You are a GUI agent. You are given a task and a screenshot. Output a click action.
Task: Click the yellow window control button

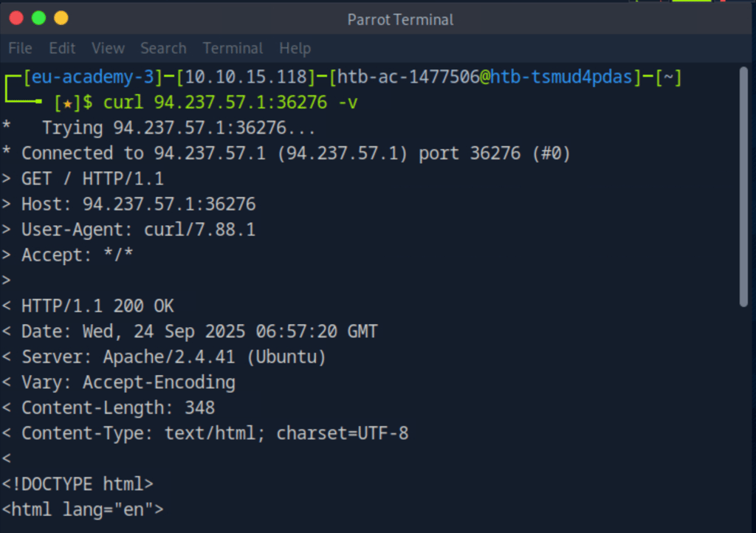pyautogui.click(x=61, y=18)
